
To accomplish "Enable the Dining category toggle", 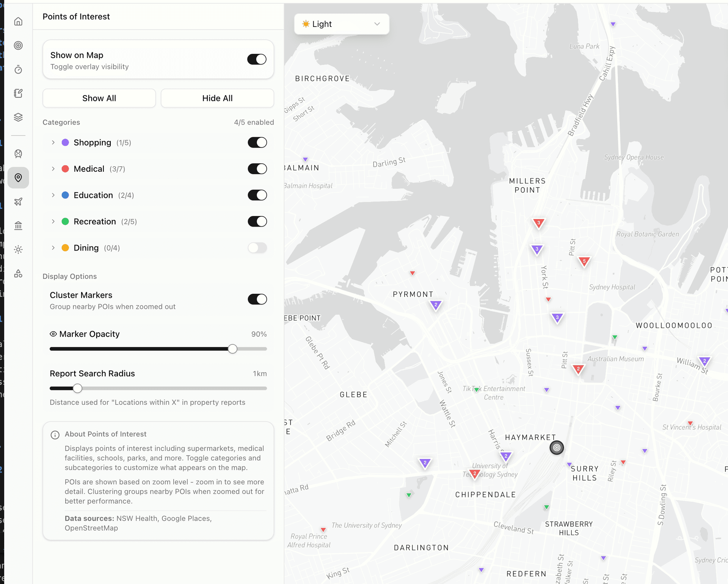I will pos(257,248).
